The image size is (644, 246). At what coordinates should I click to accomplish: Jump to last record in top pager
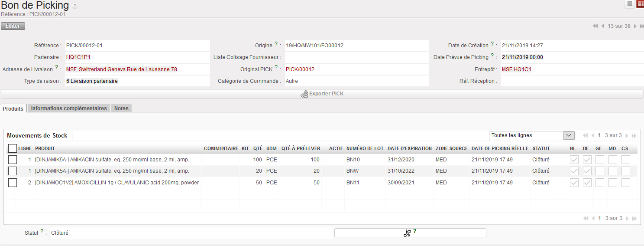(641, 26)
